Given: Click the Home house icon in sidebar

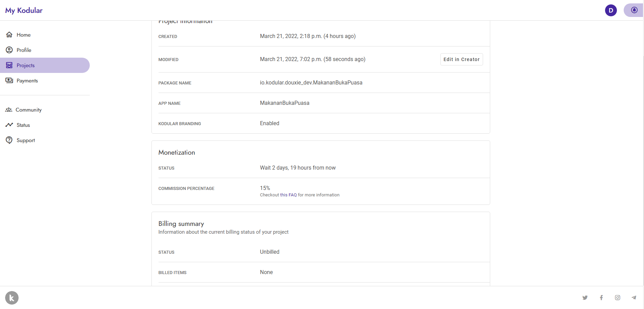Looking at the screenshot, I should click(x=9, y=35).
